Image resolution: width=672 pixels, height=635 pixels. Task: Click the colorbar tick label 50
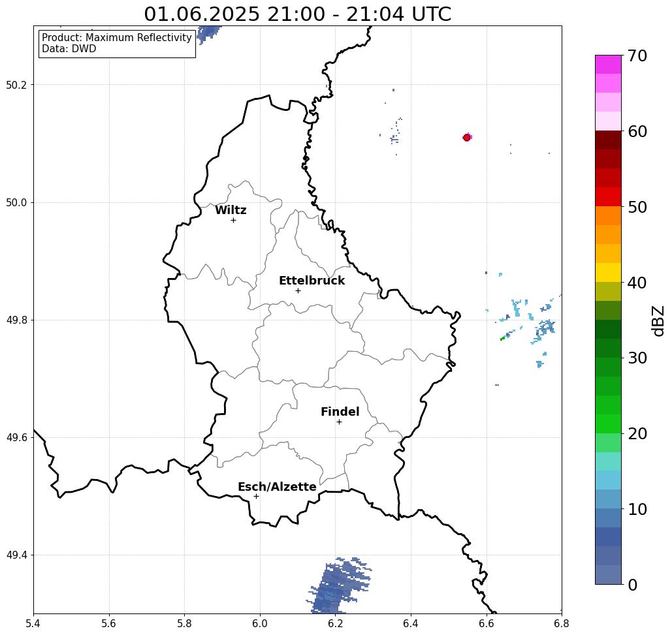pyautogui.click(x=637, y=208)
